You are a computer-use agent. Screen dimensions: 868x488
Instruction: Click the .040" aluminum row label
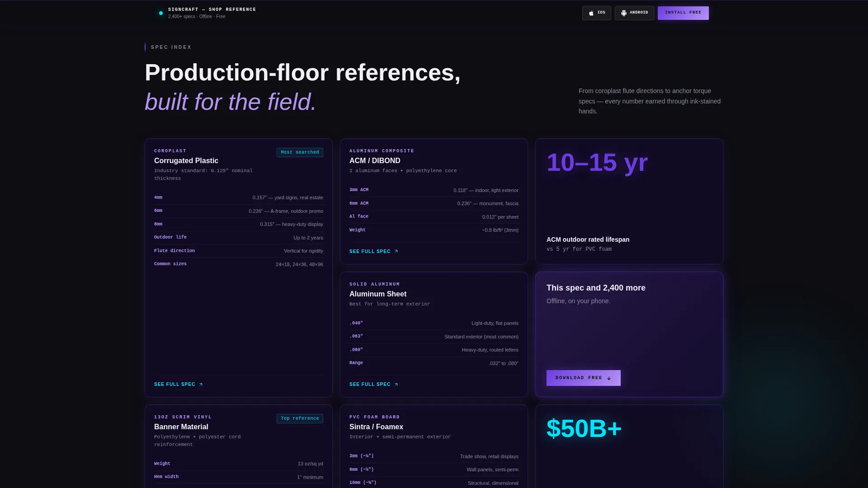(x=356, y=323)
